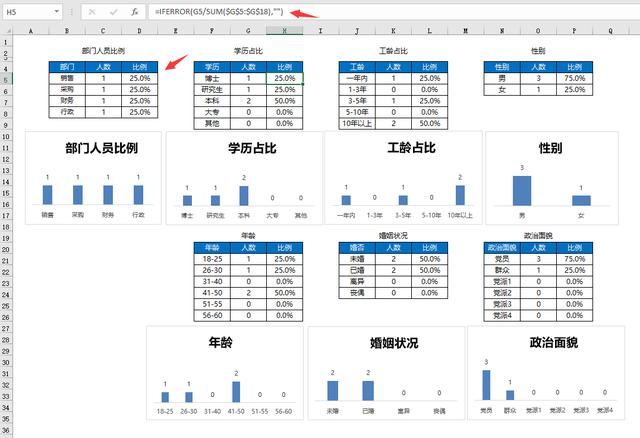Select the 女 cell in gender table
The width and height of the screenshot is (640, 438).
coord(502,89)
